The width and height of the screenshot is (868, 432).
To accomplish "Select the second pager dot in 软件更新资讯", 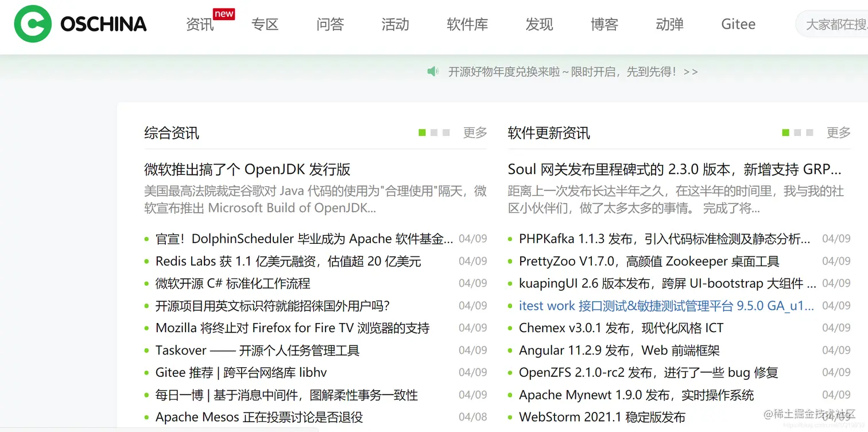I will pyautogui.click(x=797, y=133).
